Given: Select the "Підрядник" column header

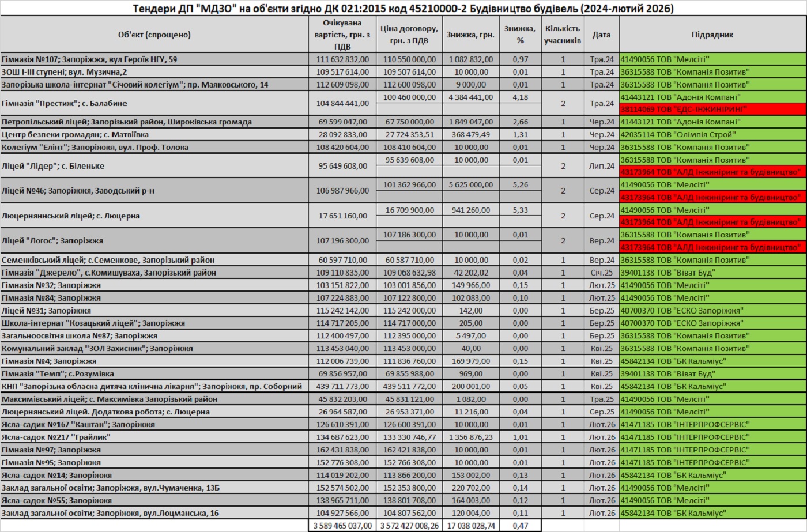Looking at the screenshot, I should pos(712,35).
